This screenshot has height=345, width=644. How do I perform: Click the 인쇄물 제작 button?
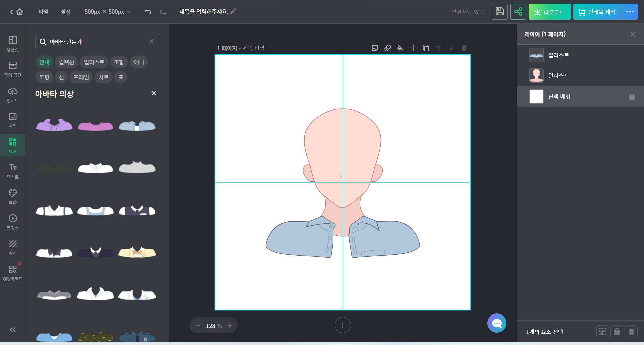pyautogui.click(x=597, y=12)
